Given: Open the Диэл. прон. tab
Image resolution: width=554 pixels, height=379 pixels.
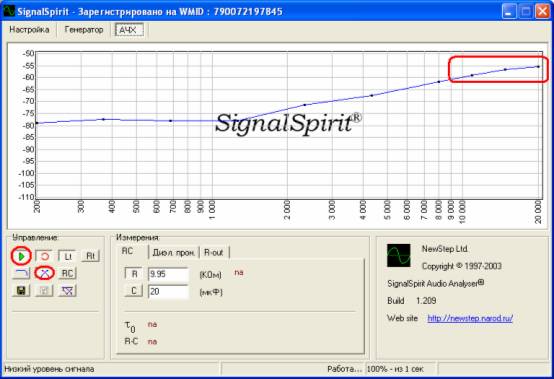Looking at the screenshot, I should click(173, 253).
